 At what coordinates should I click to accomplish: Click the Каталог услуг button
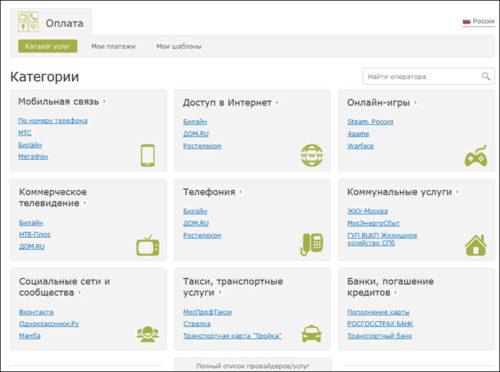(x=48, y=46)
